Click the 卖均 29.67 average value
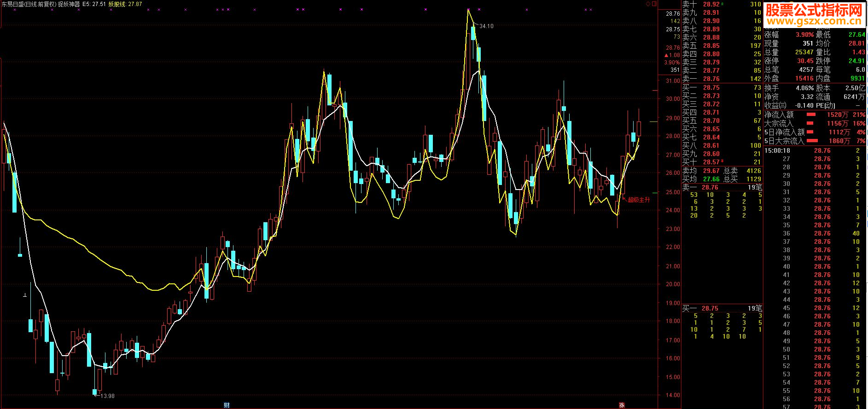 (701, 171)
